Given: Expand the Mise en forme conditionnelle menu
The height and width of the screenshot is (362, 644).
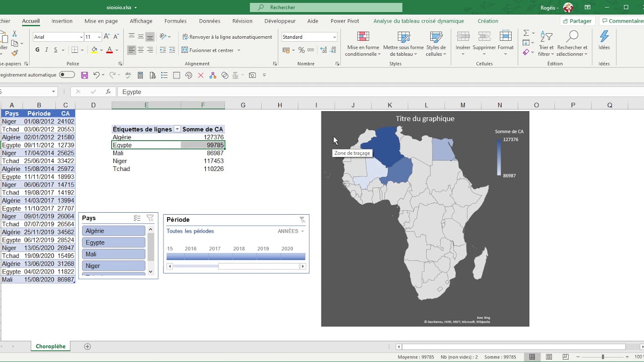Looking at the screenshot, I should (x=362, y=44).
